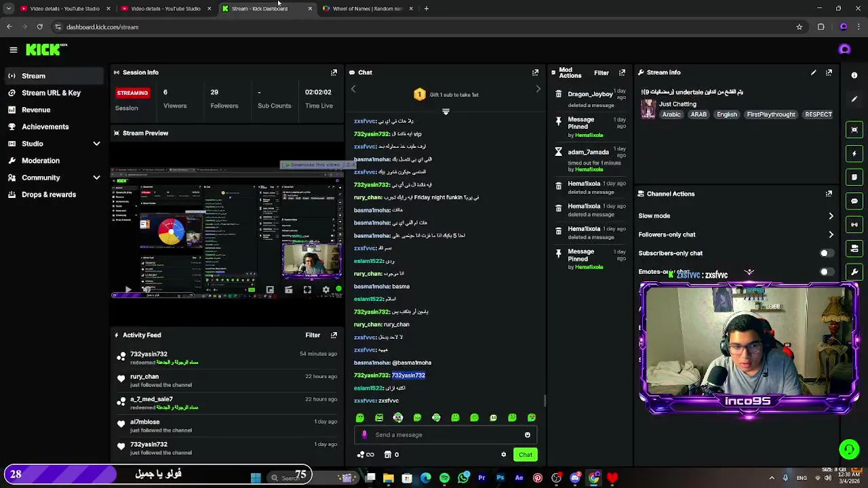Viewport: 868px width, 488px height.
Task: Play the stream preview
Action: click(x=128, y=290)
